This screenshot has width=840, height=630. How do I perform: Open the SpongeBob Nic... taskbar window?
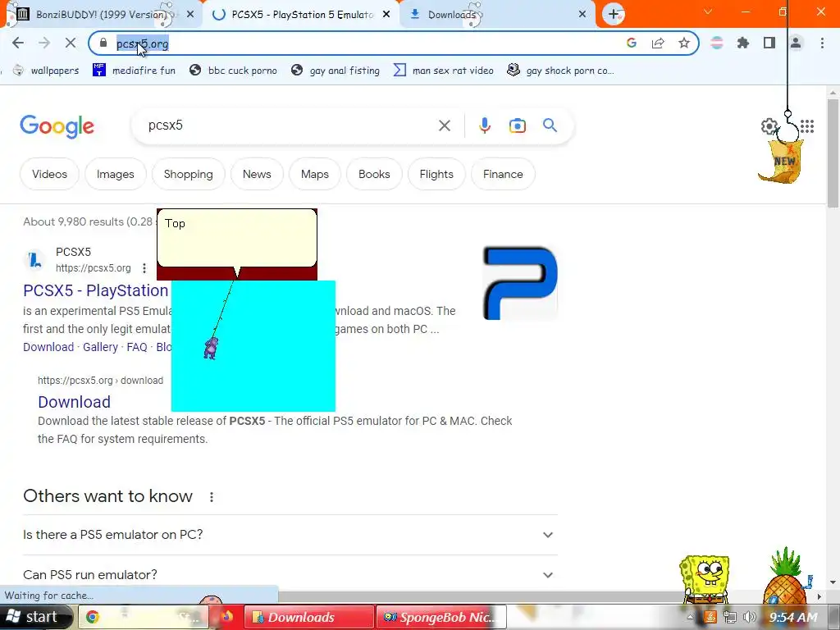(x=441, y=617)
